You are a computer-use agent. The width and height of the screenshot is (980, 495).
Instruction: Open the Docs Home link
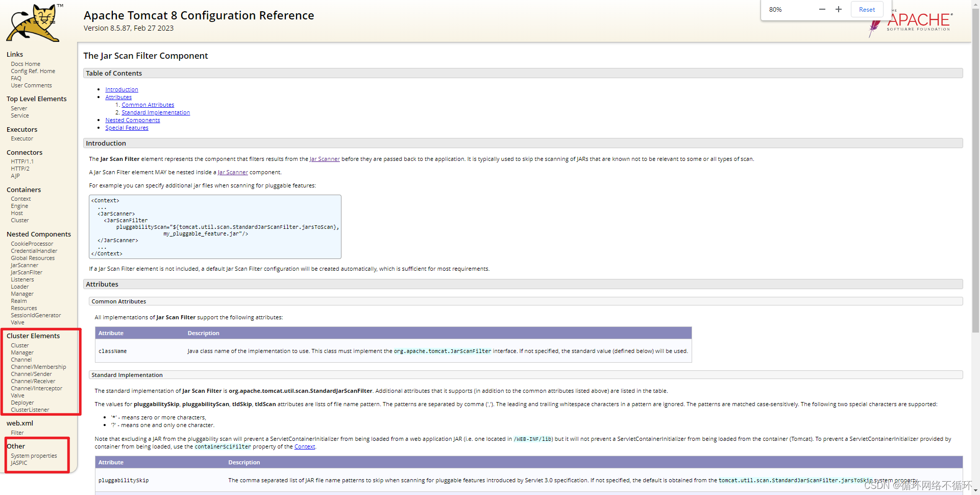click(x=26, y=64)
